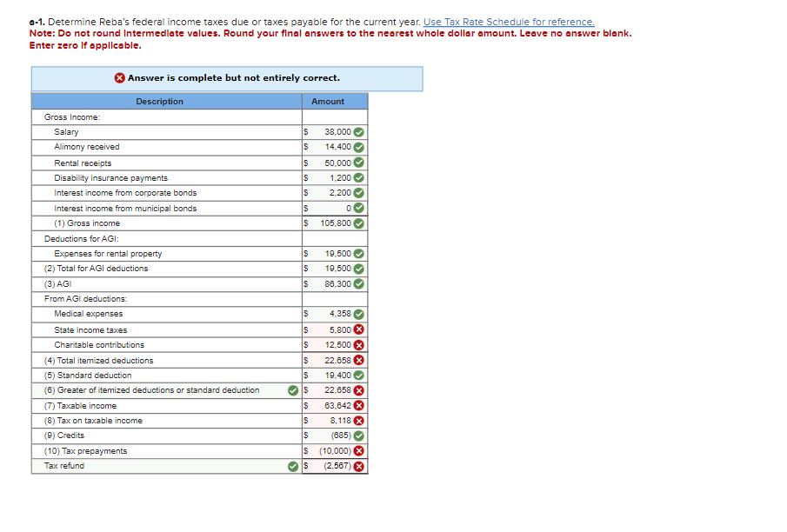Click the red X next to (4) Total itemized deductions
Image resolution: width=787 pixels, height=532 pixels.
tap(360, 360)
